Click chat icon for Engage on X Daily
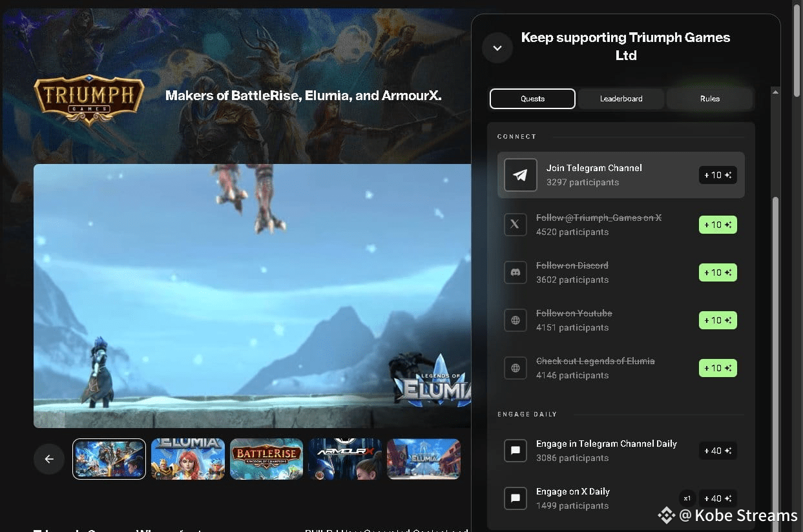The width and height of the screenshot is (803, 532). click(515, 498)
